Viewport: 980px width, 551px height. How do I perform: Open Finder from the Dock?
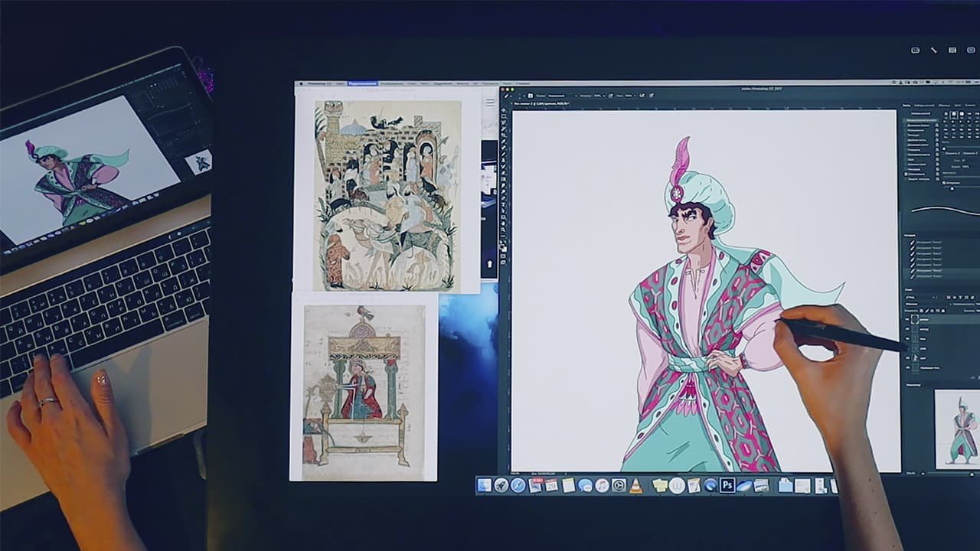point(485,485)
